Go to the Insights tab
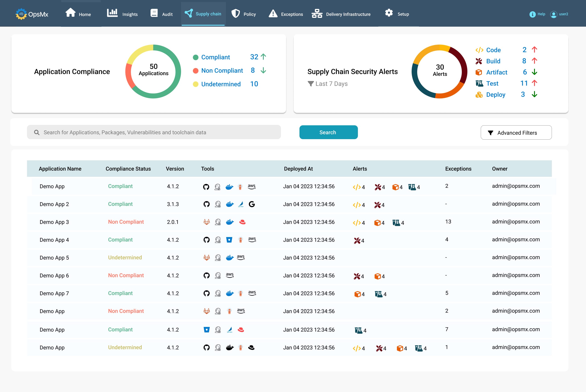The height and width of the screenshot is (392, 586). [x=122, y=13]
